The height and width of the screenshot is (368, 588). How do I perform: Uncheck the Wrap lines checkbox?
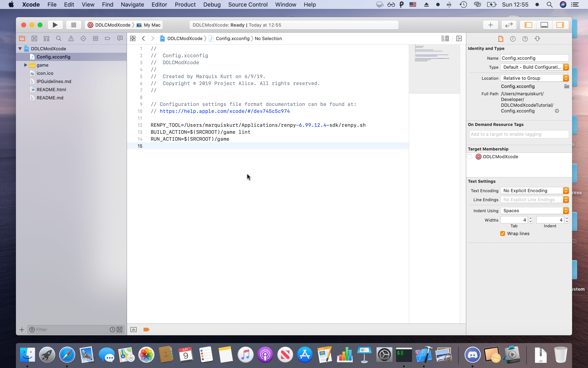(x=503, y=234)
